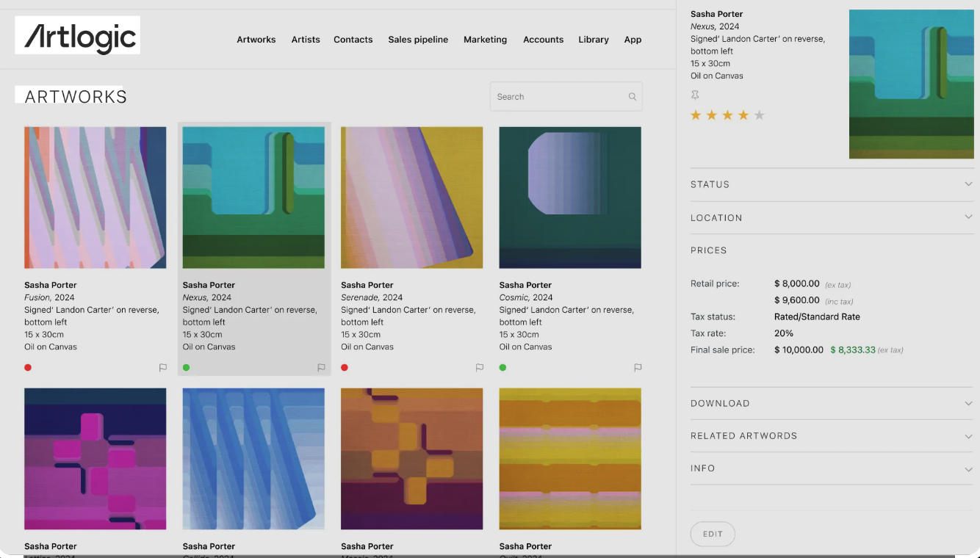Set rating to one star
The width and height of the screenshot is (980, 558).
click(x=696, y=115)
